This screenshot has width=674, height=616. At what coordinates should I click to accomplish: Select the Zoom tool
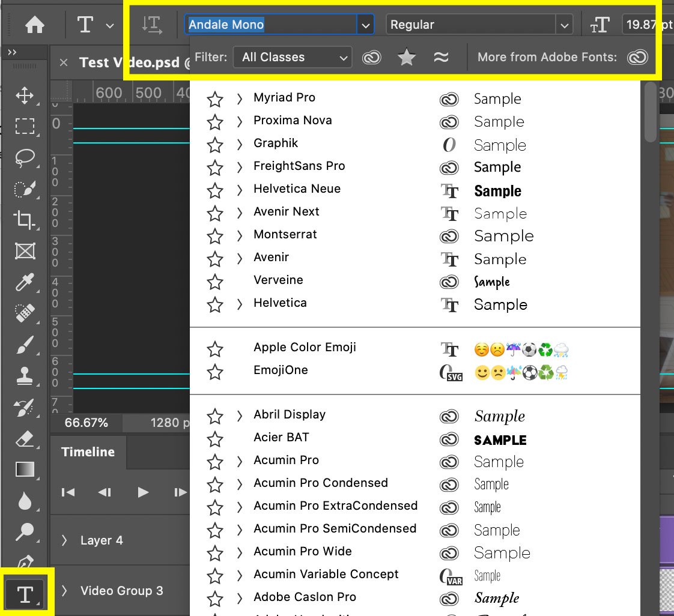tap(25, 532)
